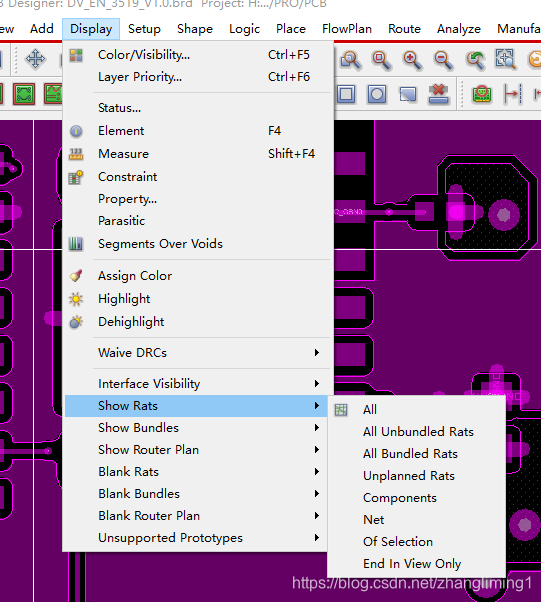
Task: Select the Shape Add Rectangle tool
Action: tap(346, 94)
